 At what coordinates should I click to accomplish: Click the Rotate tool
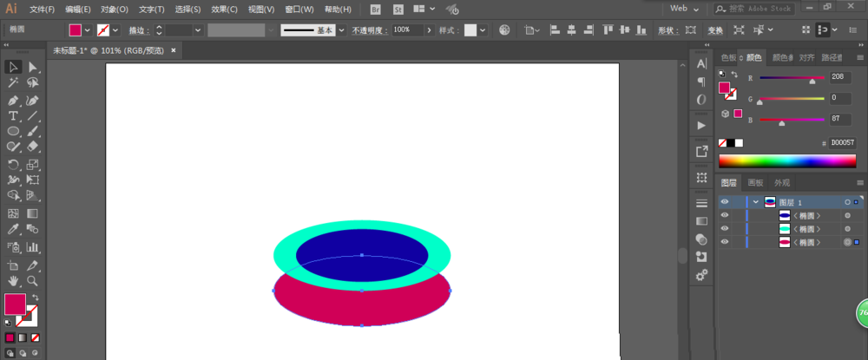13,164
